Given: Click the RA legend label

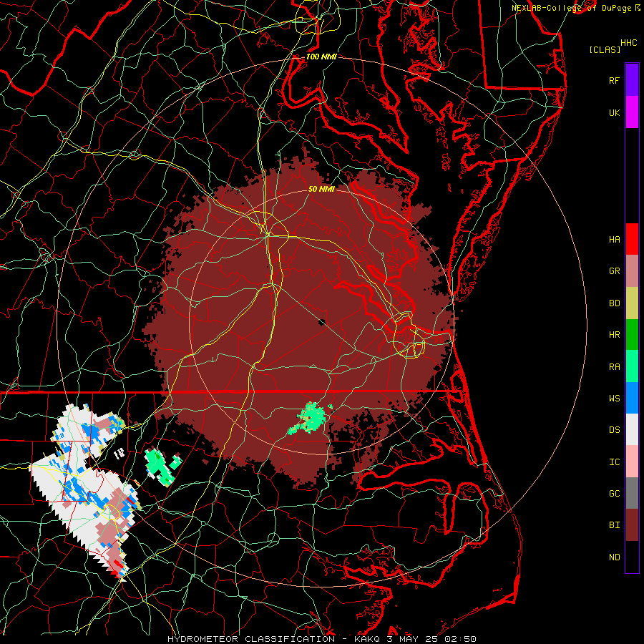Looking at the screenshot, I should point(614,367).
